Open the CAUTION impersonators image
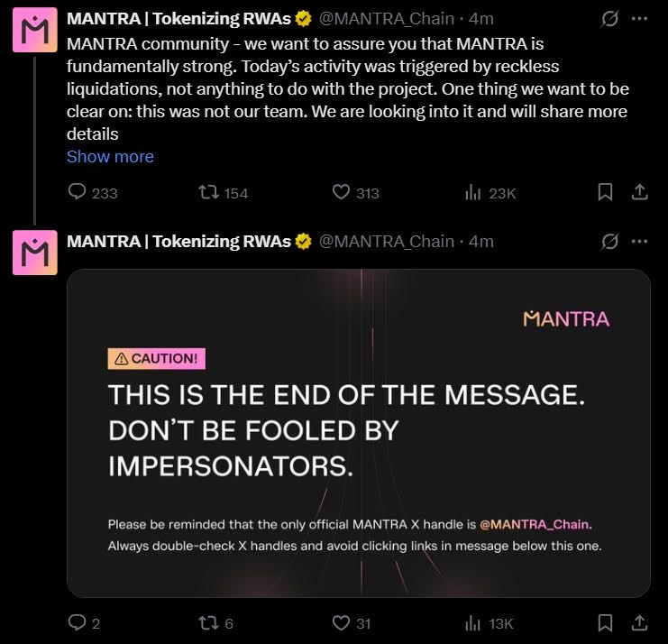The width and height of the screenshot is (668, 644). [359, 433]
